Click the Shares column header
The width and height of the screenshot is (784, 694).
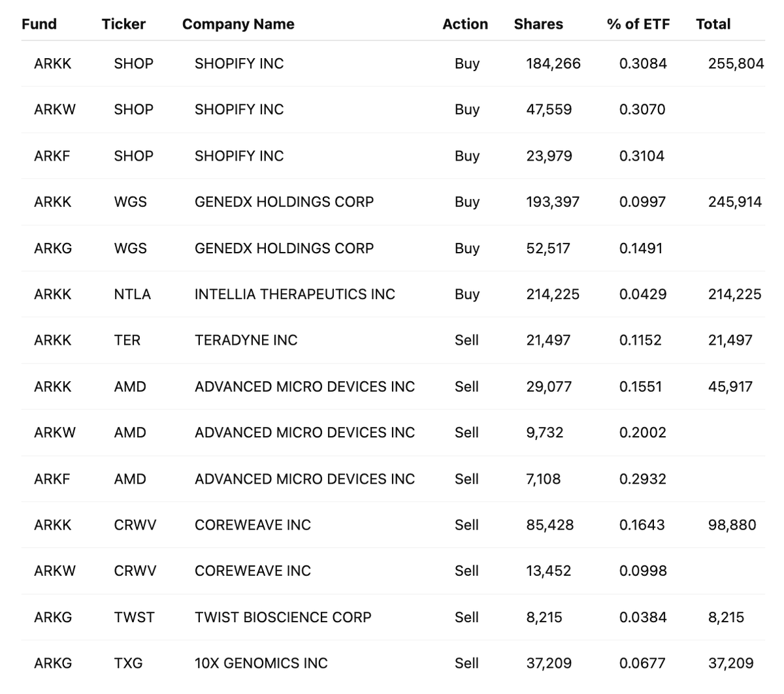tap(538, 24)
